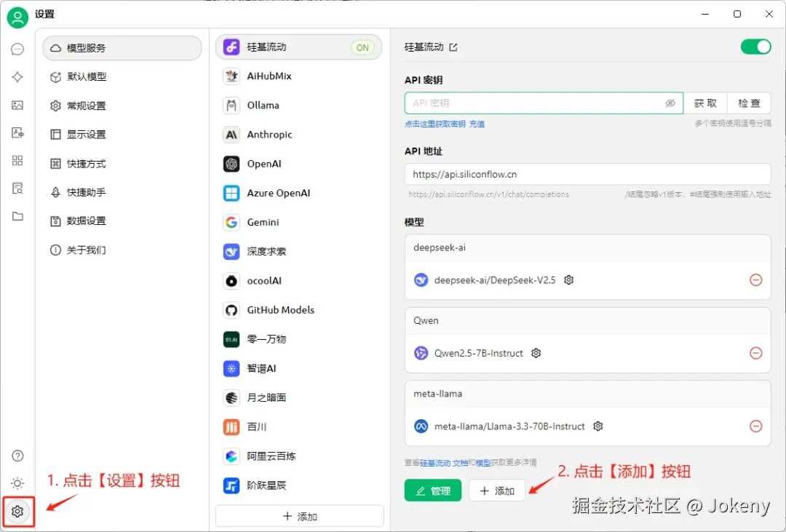Open 默认模型 settings section

click(x=122, y=76)
